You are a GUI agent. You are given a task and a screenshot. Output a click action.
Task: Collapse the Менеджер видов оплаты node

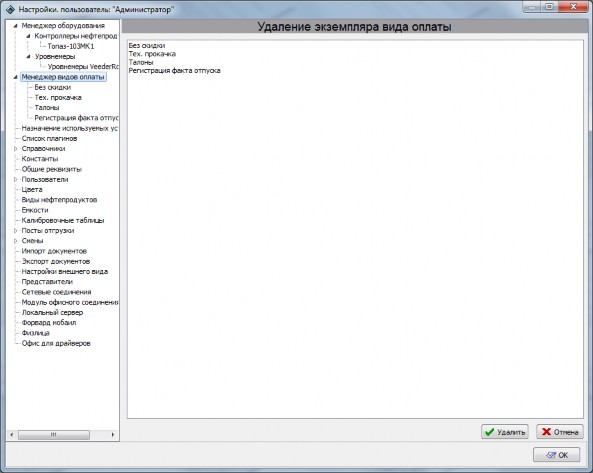tap(16, 77)
